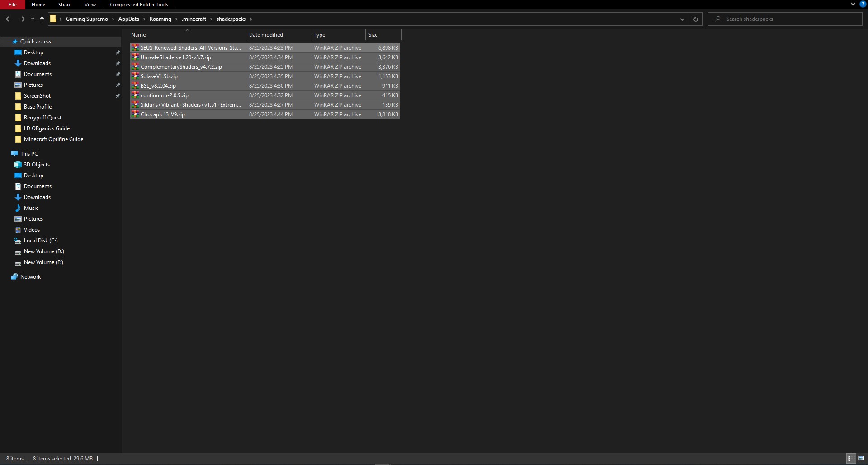The width and height of the screenshot is (868, 465).
Task: Click the Forward navigation arrow
Action: coord(22,19)
